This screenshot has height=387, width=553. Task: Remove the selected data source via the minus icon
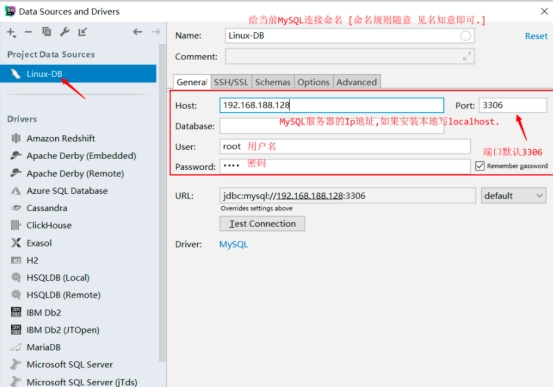(x=29, y=32)
